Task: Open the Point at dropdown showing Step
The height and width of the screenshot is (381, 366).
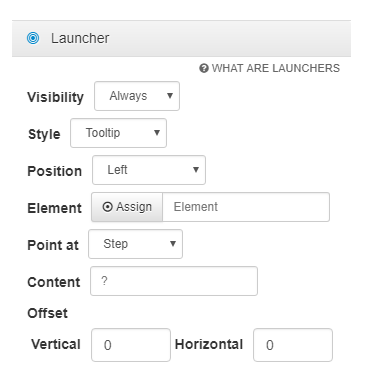Action: [135, 244]
